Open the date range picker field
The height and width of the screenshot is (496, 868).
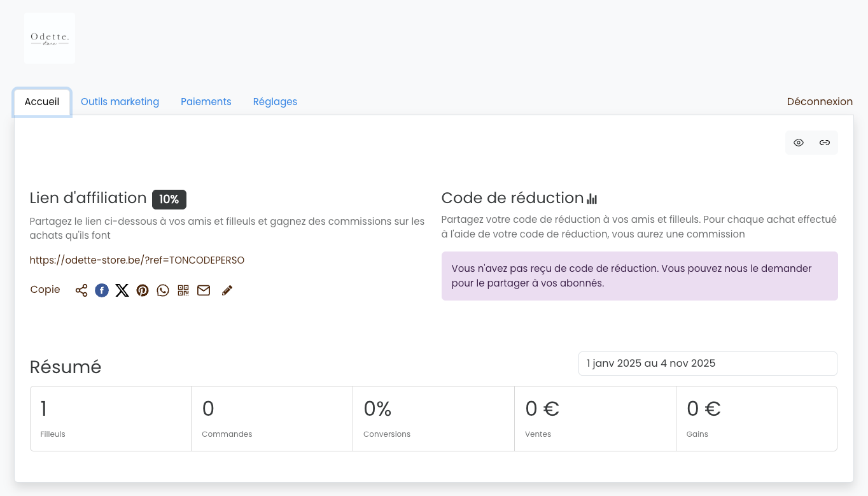click(708, 364)
